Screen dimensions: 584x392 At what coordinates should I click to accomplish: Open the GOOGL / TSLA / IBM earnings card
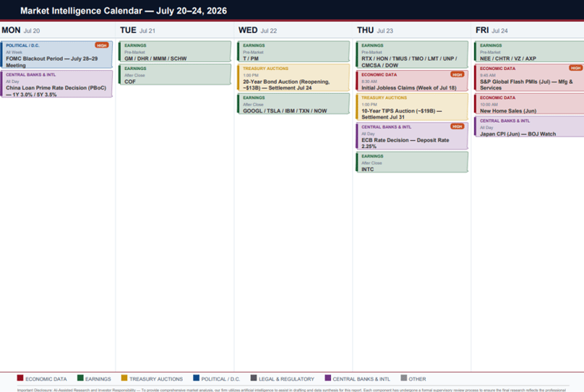(x=293, y=104)
